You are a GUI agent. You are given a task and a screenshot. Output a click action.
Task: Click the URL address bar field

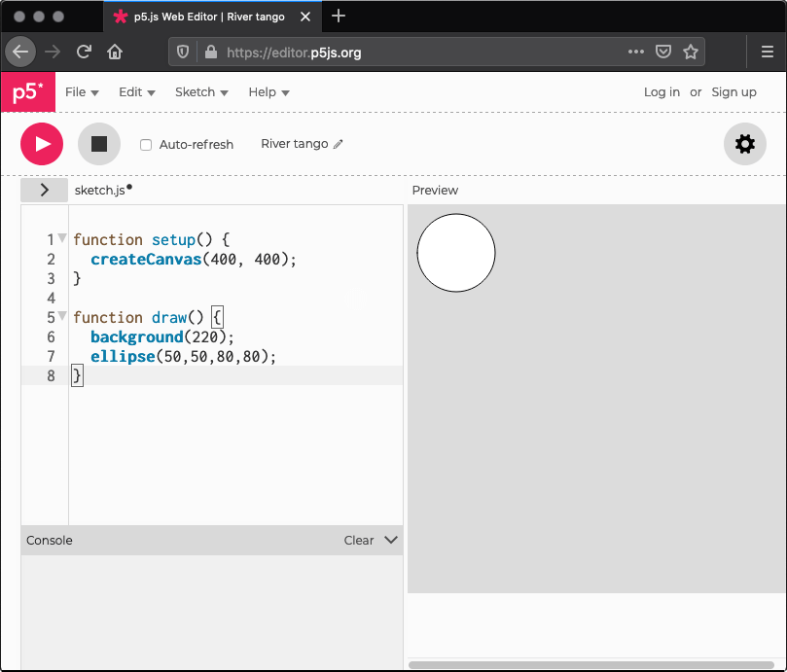click(436, 52)
